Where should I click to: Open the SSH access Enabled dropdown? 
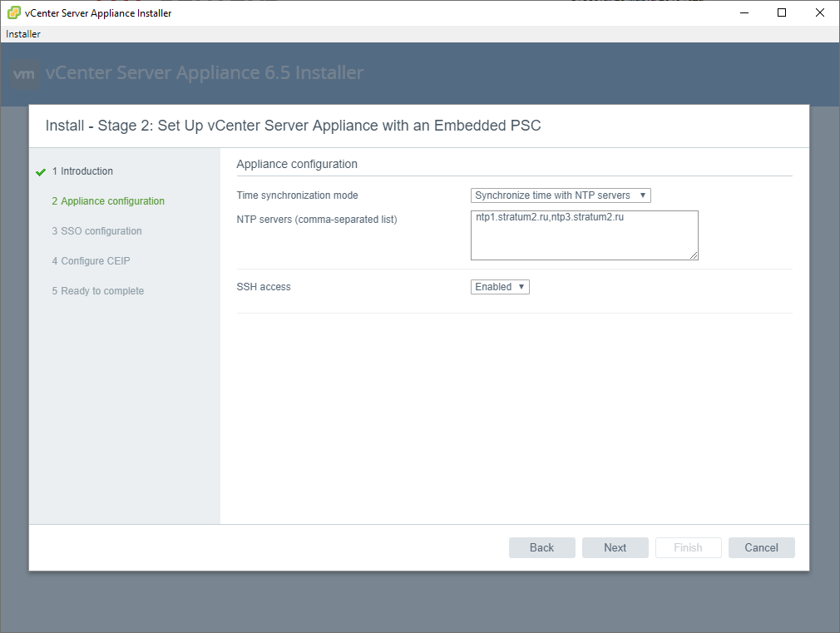coord(500,287)
